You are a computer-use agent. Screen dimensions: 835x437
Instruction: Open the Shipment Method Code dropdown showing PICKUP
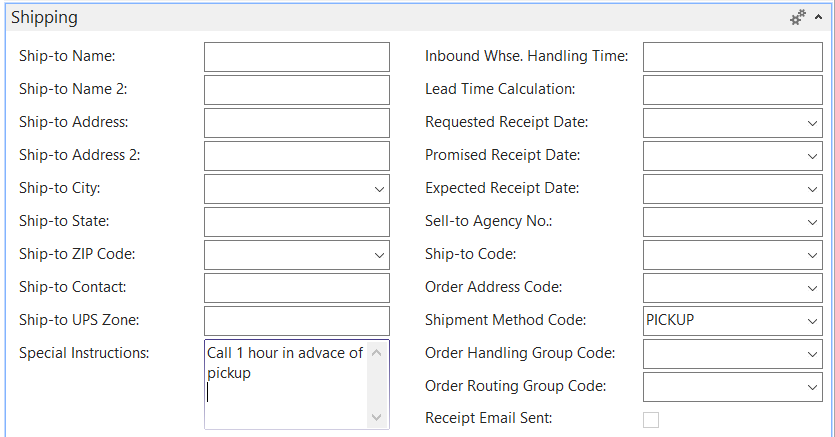[x=812, y=321]
